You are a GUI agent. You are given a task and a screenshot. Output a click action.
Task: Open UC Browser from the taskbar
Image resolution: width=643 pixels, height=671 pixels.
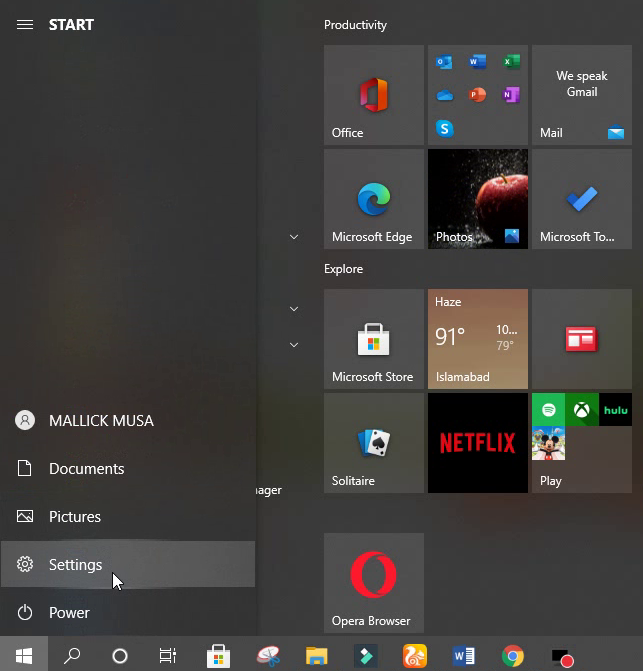415,656
